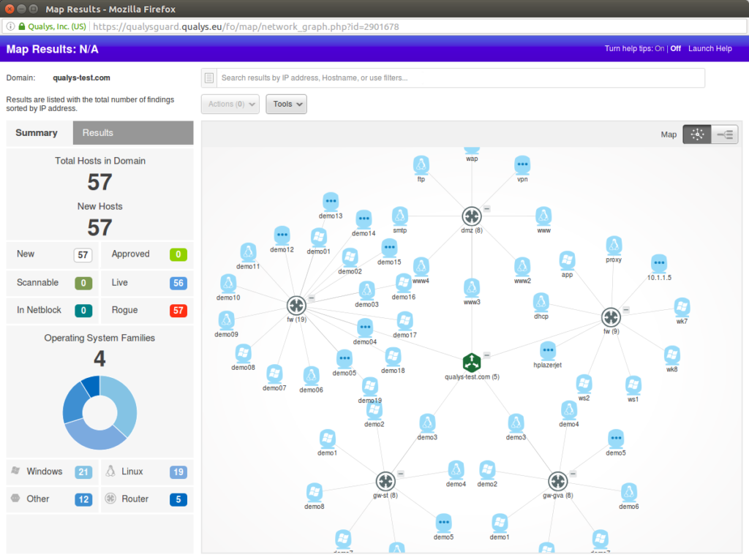The width and height of the screenshot is (749, 560).
Task: Click the hplazerjet printer node
Action: [x=548, y=350]
